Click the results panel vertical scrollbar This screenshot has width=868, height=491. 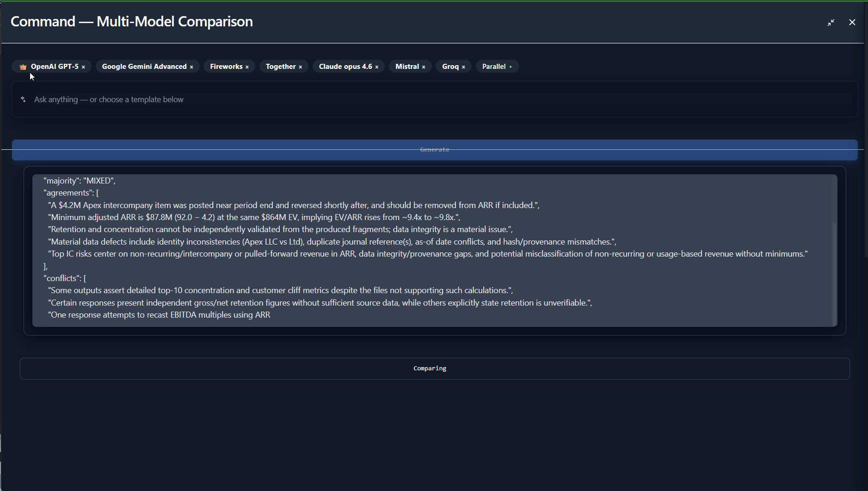(x=835, y=274)
